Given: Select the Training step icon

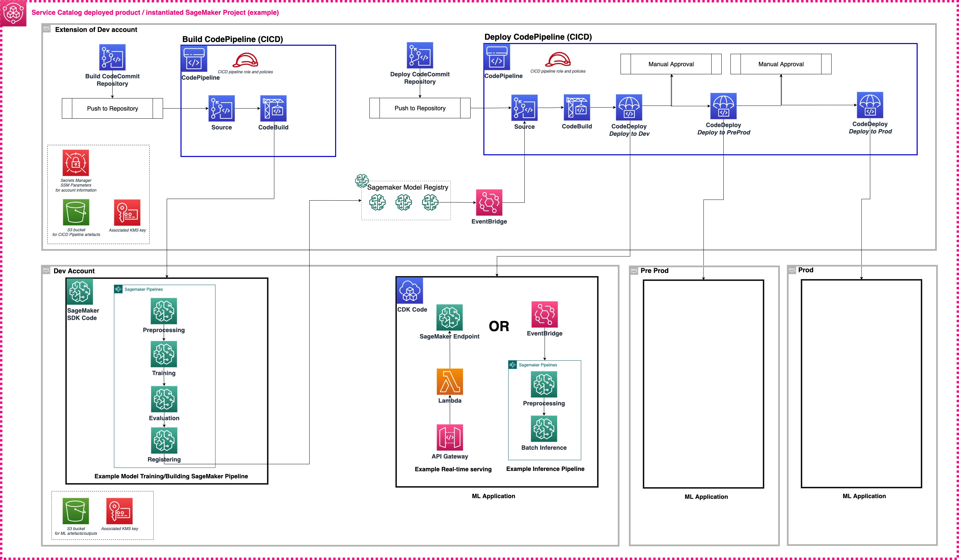Looking at the screenshot, I should coord(164,354).
